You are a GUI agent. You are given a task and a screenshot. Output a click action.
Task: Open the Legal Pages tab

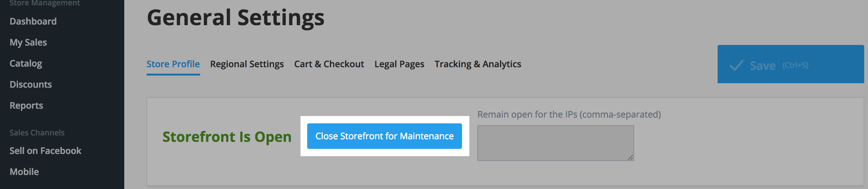(399, 64)
